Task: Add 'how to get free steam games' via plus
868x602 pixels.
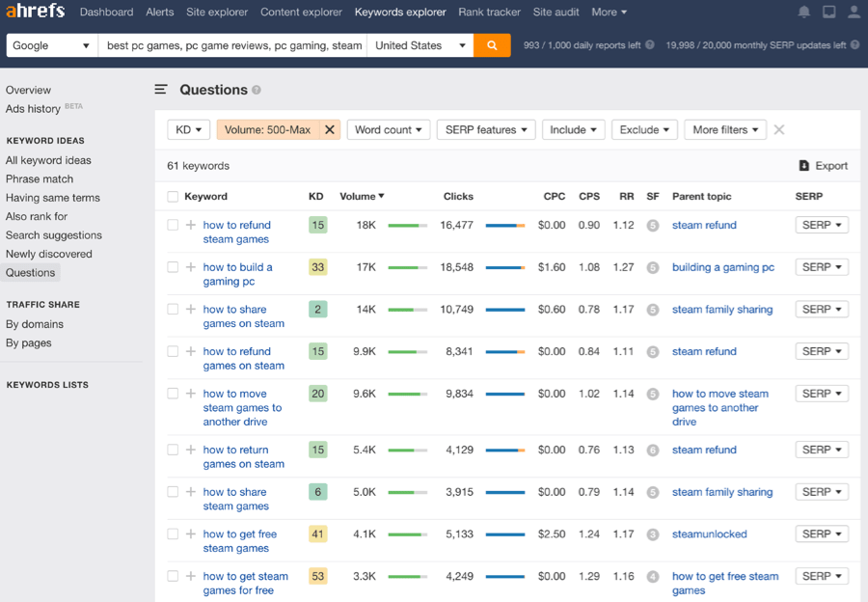Action: [190, 534]
